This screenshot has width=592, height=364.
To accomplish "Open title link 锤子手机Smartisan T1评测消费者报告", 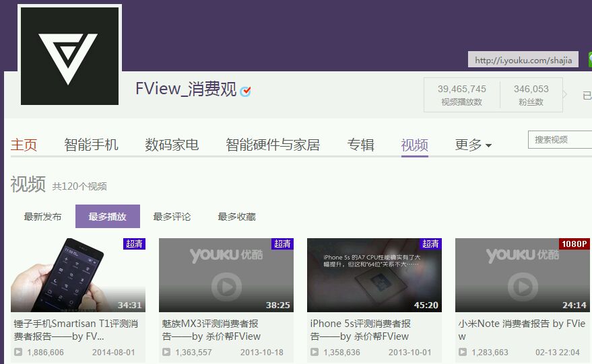I will click(76, 330).
